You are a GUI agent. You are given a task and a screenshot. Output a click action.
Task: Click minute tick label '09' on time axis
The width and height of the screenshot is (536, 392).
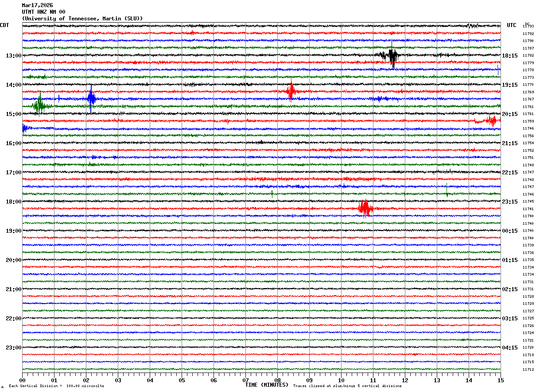[x=309, y=380]
